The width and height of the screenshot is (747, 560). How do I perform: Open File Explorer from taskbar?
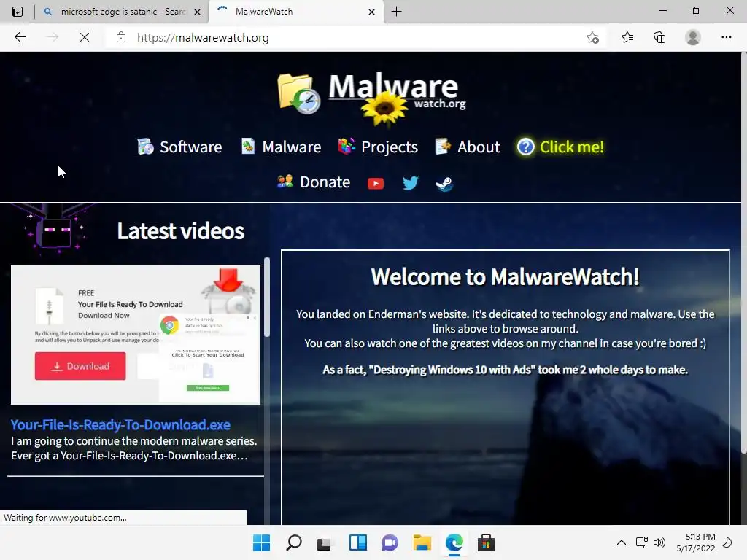pyautogui.click(x=422, y=542)
